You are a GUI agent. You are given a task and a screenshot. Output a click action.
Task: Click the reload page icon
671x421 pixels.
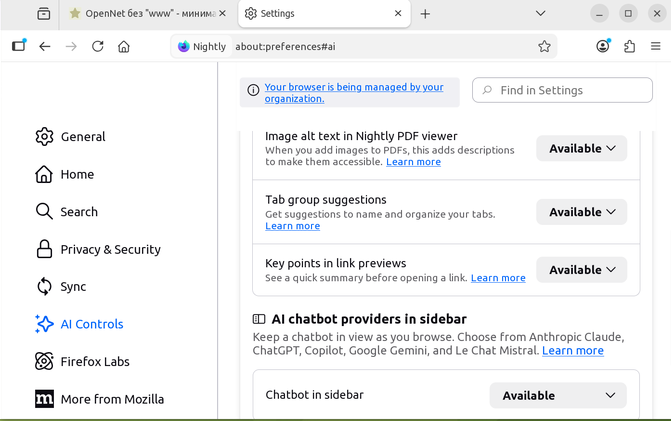(98, 46)
